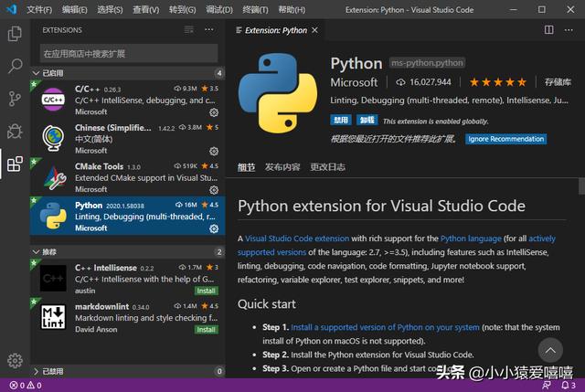The image size is (585, 392).
Task: Open the 终端(T) menu
Action: tap(255, 10)
